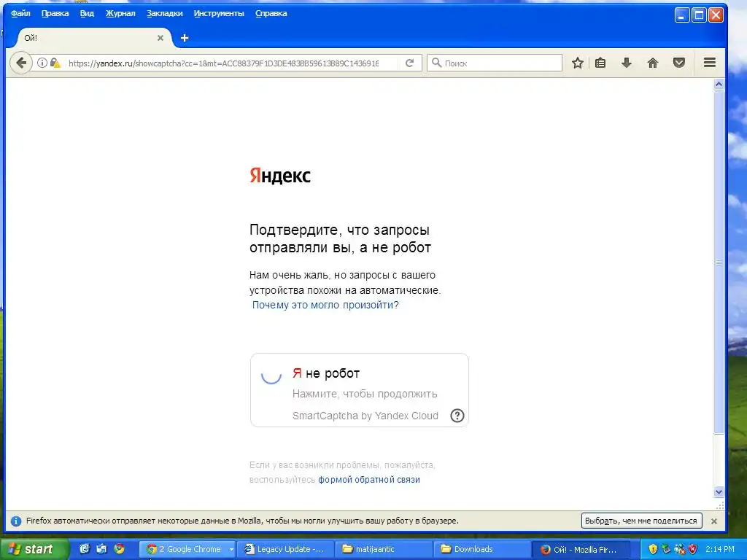This screenshot has height=560, width=747.
Task: Switch to Legacy Update taskbar window
Action: pos(285,549)
